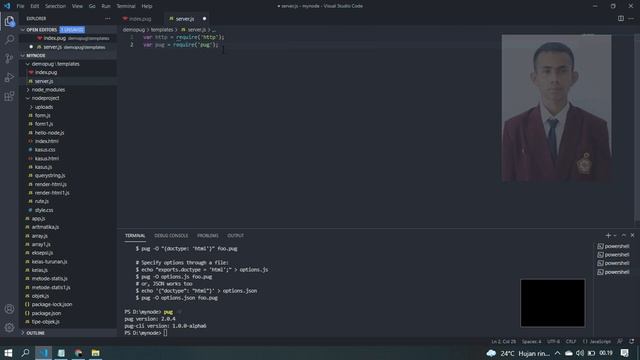
Task: Change indentation via Spaces: 4 status
Action: (531, 341)
